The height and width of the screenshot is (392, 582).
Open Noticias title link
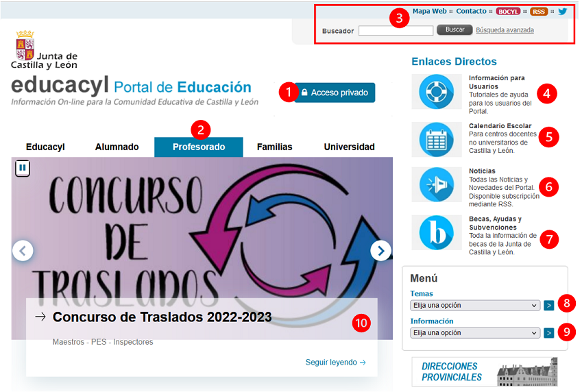tap(482, 171)
